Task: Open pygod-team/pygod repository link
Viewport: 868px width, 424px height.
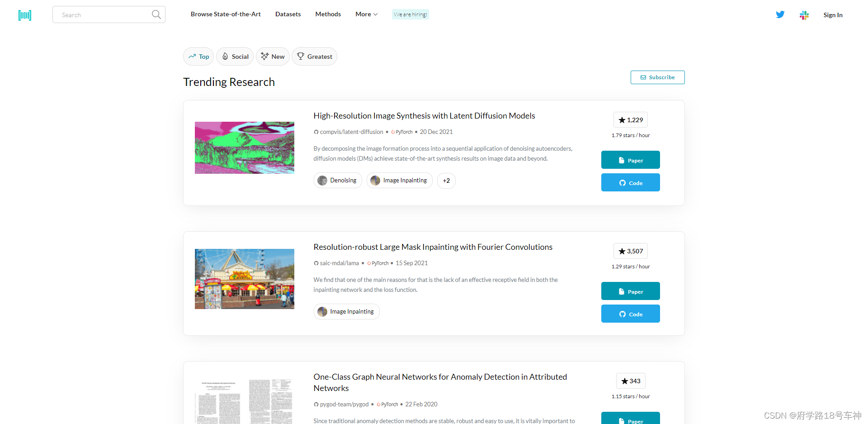Action: point(341,405)
